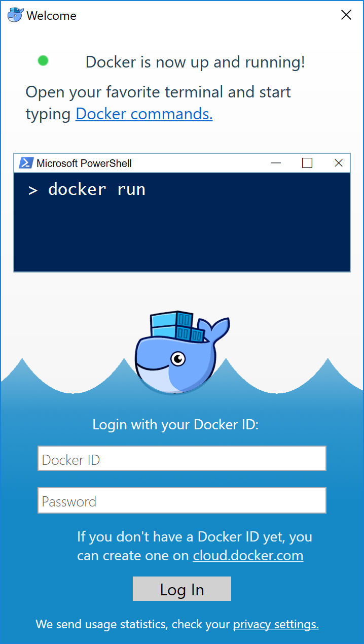
Task: Click the Docker whale icon in title bar
Action: [15, 15]
